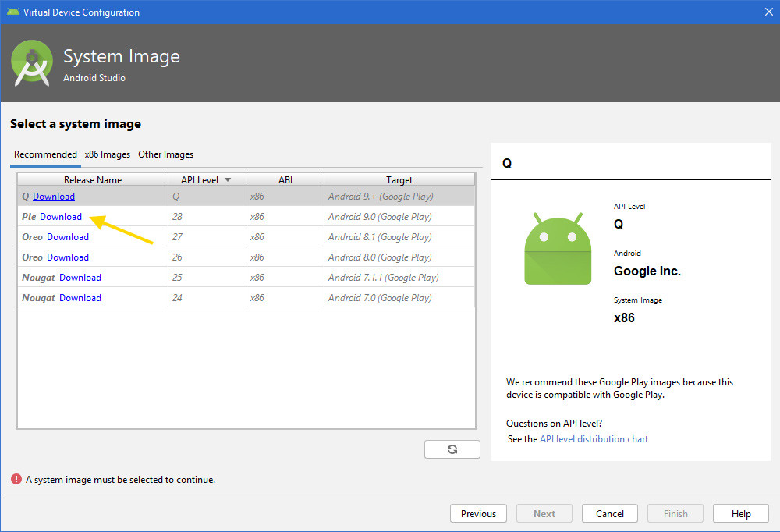Click the refresh icon below the image table
Viewport: 780px width, 532px height.
pos(452,449)
